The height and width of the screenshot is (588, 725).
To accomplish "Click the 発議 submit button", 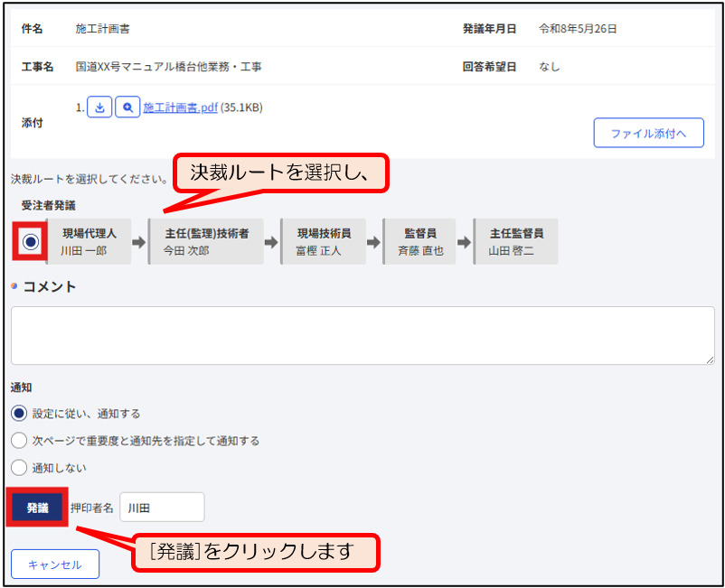I will click(x=37, y=508).
